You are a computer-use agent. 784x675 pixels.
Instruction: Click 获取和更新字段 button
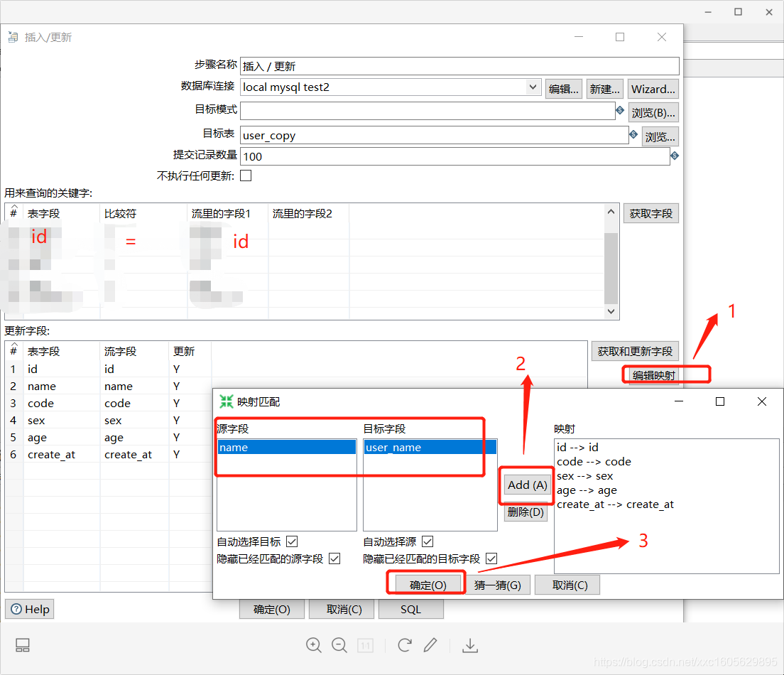pos(635,351)
